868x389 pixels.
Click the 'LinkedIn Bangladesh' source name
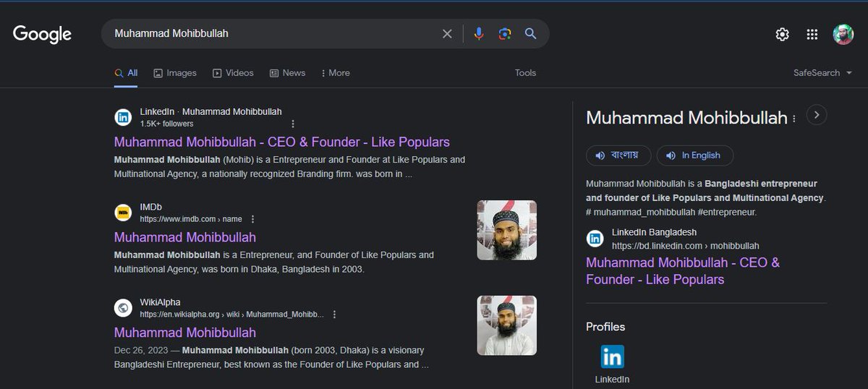pos(654,232)
